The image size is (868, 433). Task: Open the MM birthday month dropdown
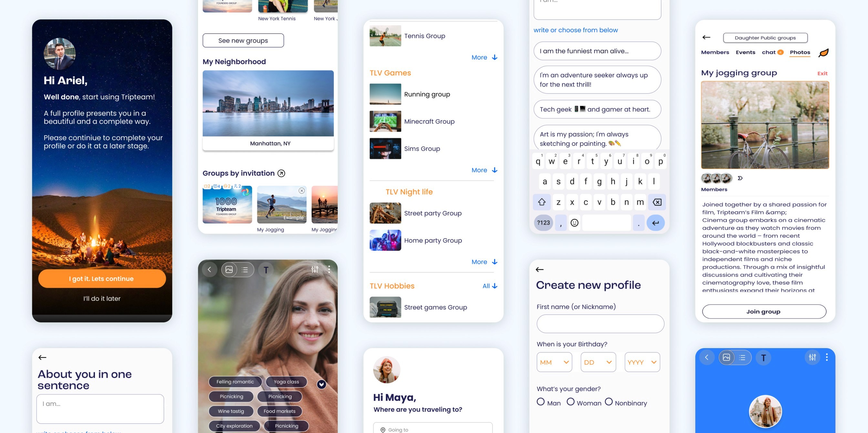pos(554,362)
